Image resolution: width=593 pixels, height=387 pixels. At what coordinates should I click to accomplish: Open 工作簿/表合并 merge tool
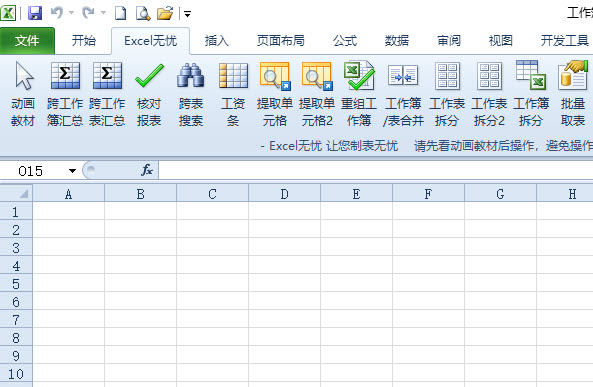click(403, 94)
